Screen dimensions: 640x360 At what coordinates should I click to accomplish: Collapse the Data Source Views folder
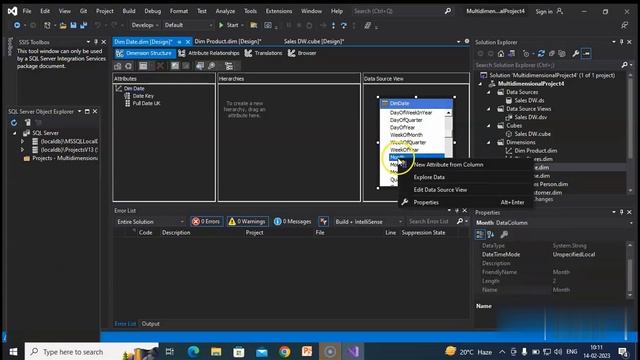tap(489, 109)
